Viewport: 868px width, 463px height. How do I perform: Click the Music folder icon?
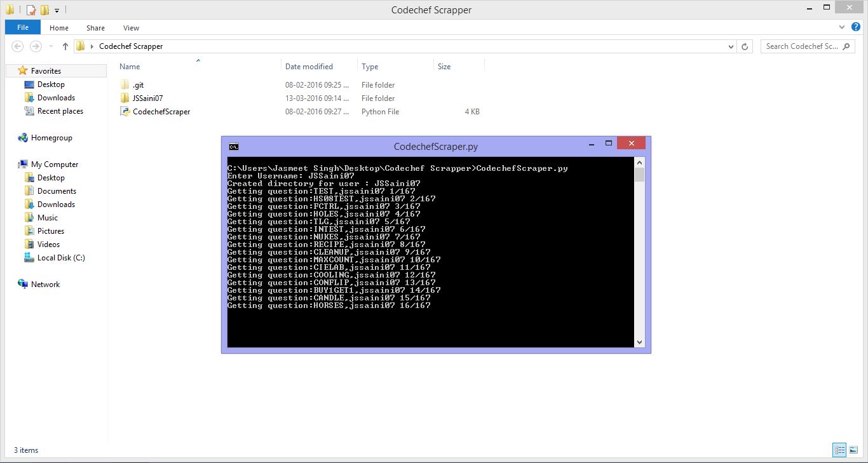[29, 218]
